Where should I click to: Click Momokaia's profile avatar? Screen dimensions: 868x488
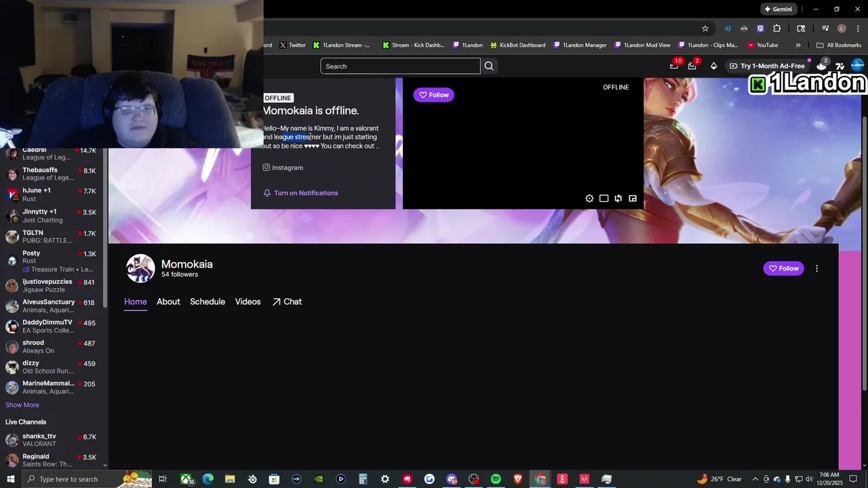tap(140, 268)
